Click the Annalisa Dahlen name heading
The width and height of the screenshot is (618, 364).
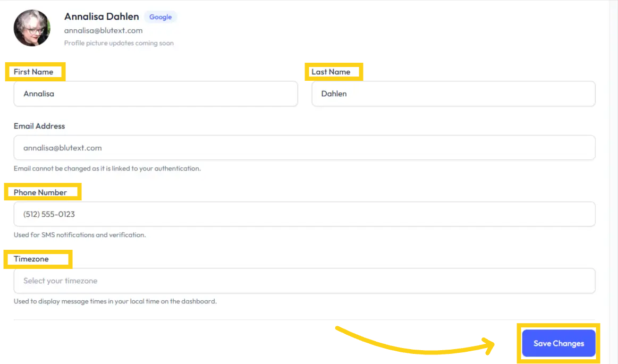pos(101,16)
